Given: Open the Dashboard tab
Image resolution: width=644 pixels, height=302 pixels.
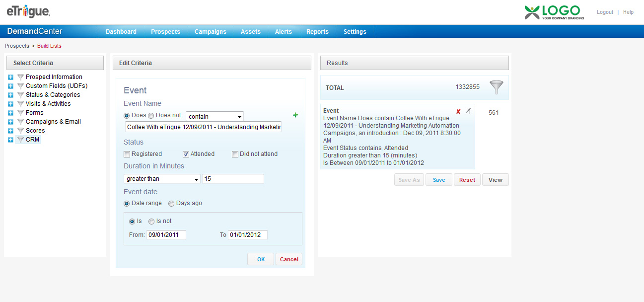Looking at the screenshot, I should click(121, 32).
